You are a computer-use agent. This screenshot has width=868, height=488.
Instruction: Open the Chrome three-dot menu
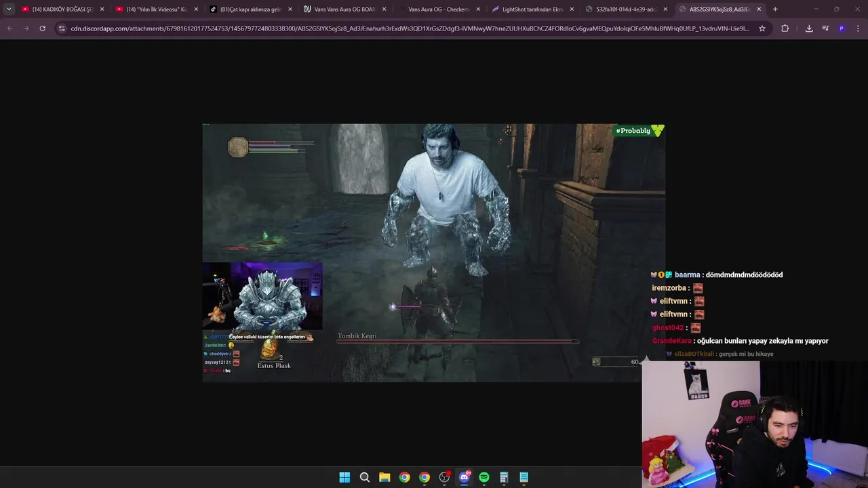[x=858, y=28]
